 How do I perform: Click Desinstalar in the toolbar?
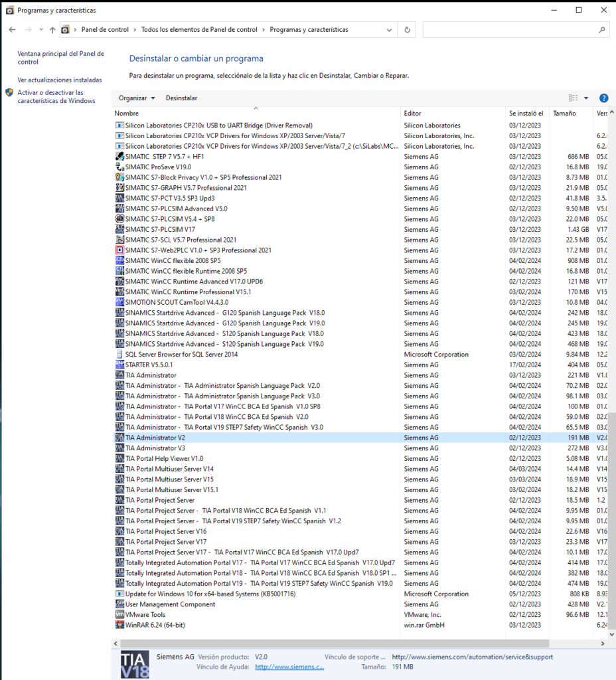(181, 98)
